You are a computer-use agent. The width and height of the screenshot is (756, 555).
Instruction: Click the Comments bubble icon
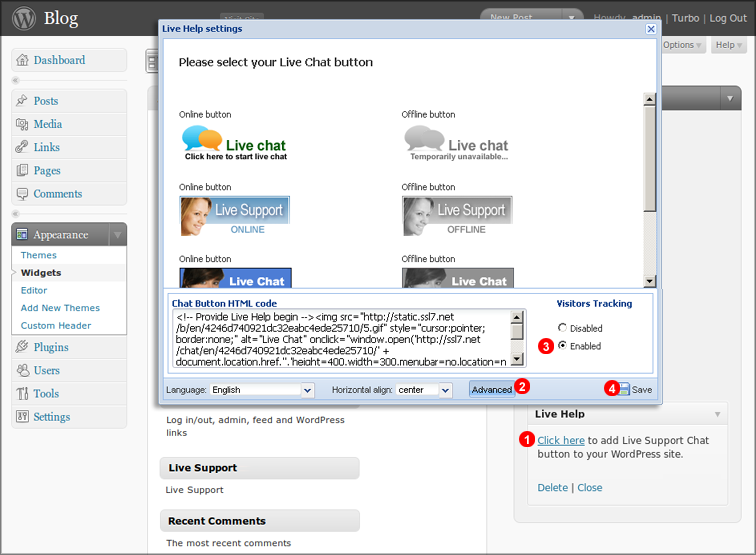(x=22, y=193)
